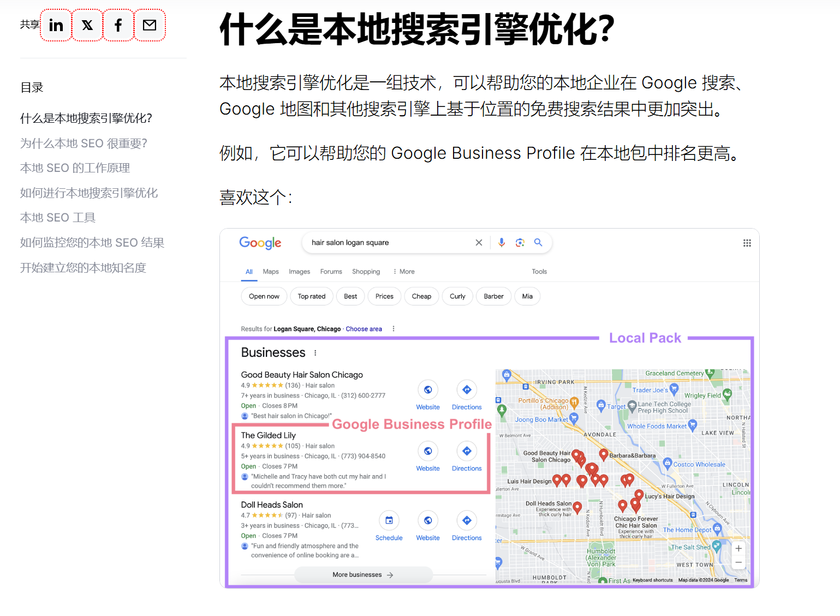840x616 pixels.
Task: Click Terms link on the map
Action: point(741,580)
